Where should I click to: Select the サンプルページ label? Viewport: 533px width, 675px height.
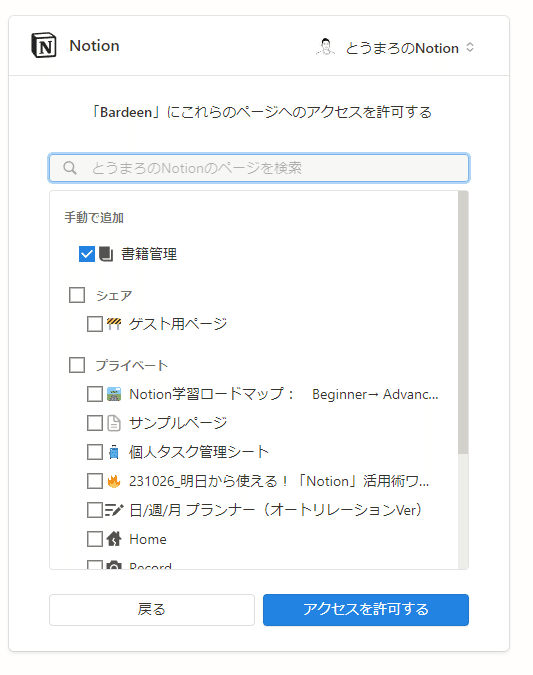178,423
